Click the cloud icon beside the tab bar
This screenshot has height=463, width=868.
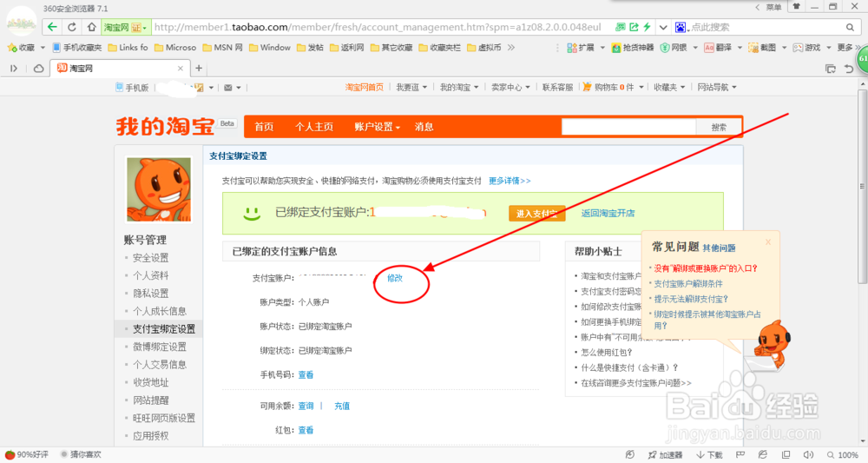pos(39,69)
